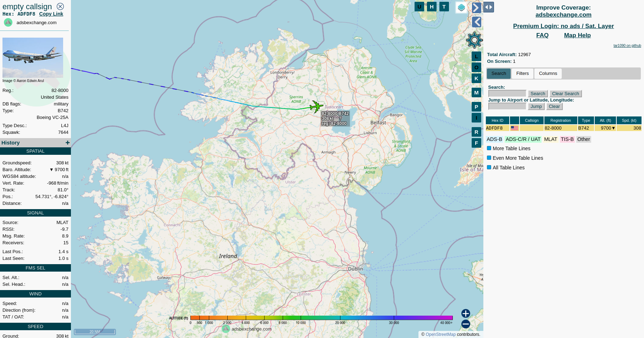Click the right arrow sidebar button
Screen dimensions: 644x338
(477, 7)
